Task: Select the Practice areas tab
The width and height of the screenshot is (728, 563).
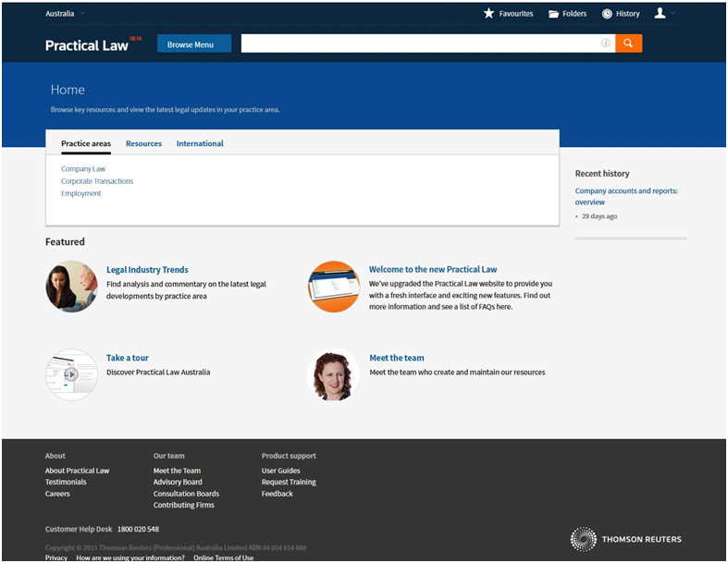Action: coord(86,143)
